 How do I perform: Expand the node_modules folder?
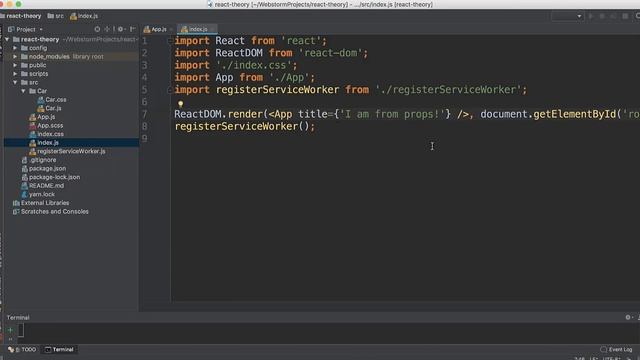pyautogui.click(x=15, y=56)
